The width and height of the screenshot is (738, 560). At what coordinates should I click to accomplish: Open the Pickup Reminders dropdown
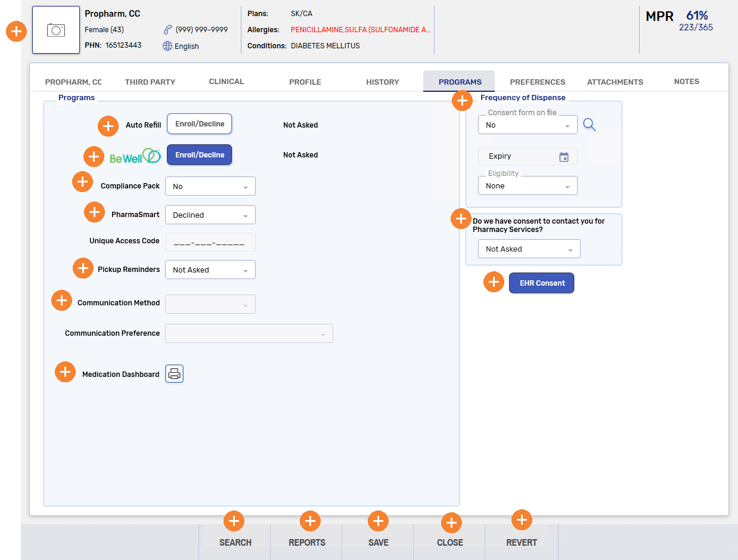[x=210, y=270]
